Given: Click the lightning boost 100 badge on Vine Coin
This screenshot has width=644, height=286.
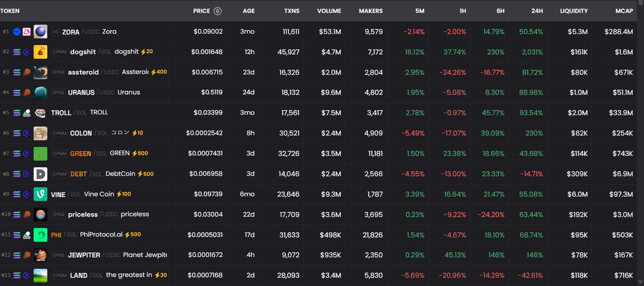Looking at the screenshot, I should [123, 194].
